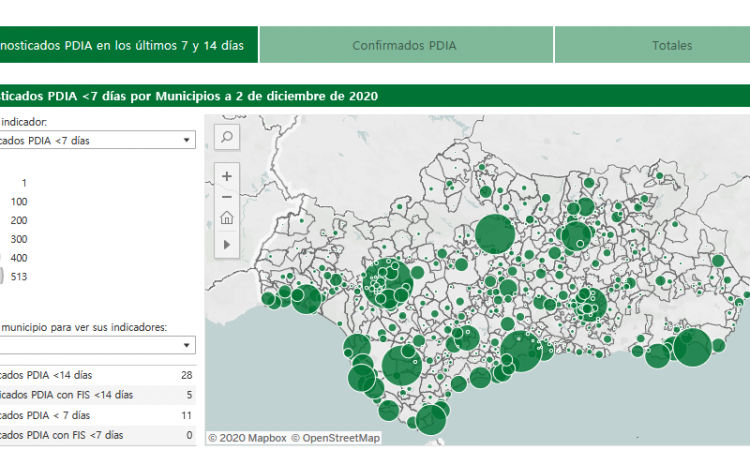Screen dimensions: 750x450
Task: Zoom in on the map
Action: (x=227, y=176)
